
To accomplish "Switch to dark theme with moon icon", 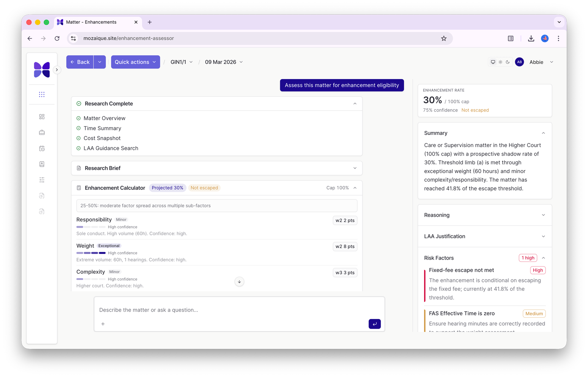I will pyautogui.click(x=508, y=62).
